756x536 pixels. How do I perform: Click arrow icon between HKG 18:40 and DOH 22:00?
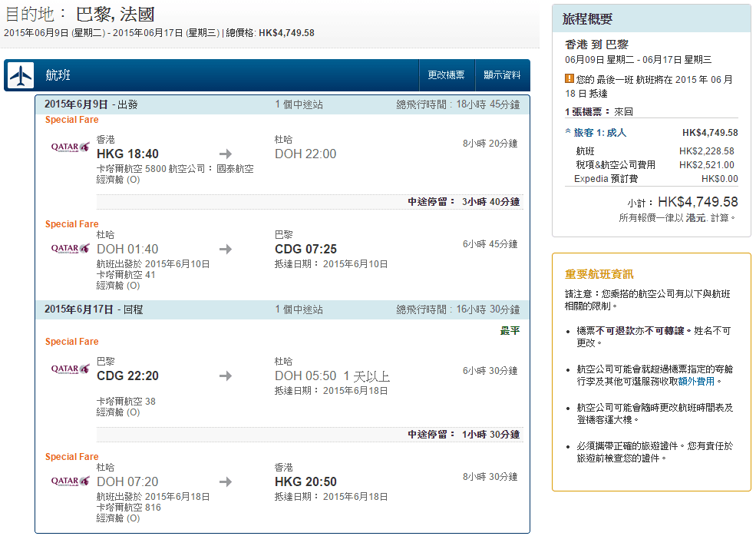pos(226,154)
